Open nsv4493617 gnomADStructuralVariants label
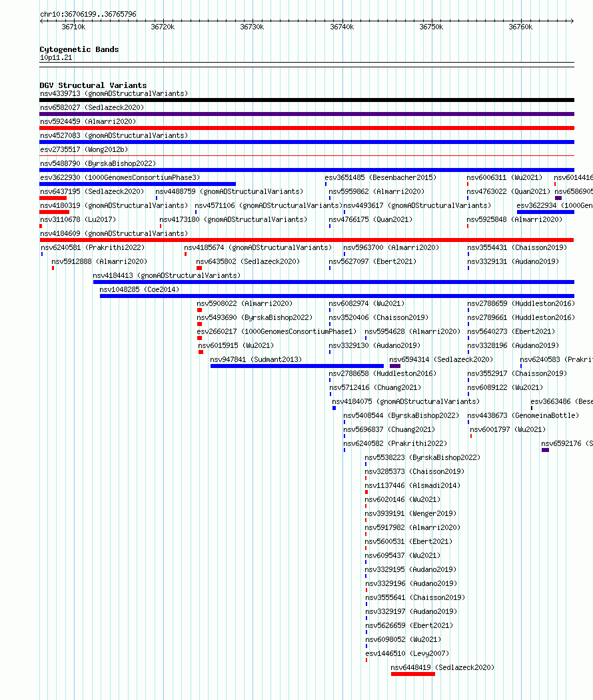This screenshot has height=700, width=593. tap(417, 205)
